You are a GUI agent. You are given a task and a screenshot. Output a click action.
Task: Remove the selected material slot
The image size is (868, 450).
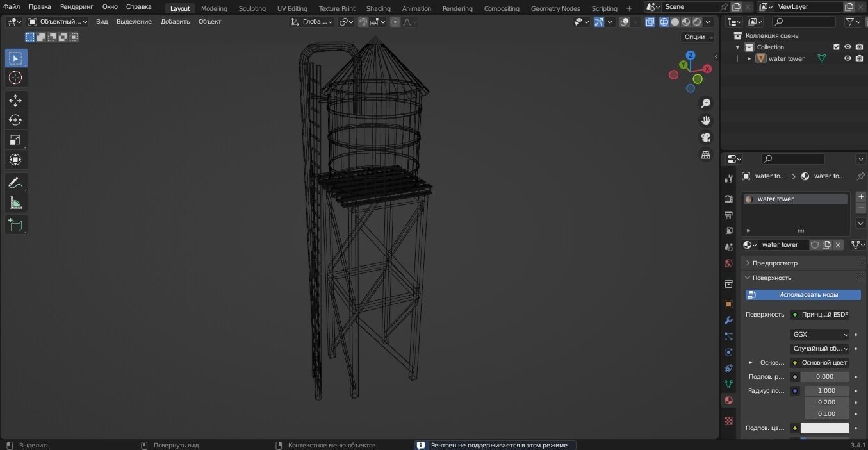click(x=860, y=208)
